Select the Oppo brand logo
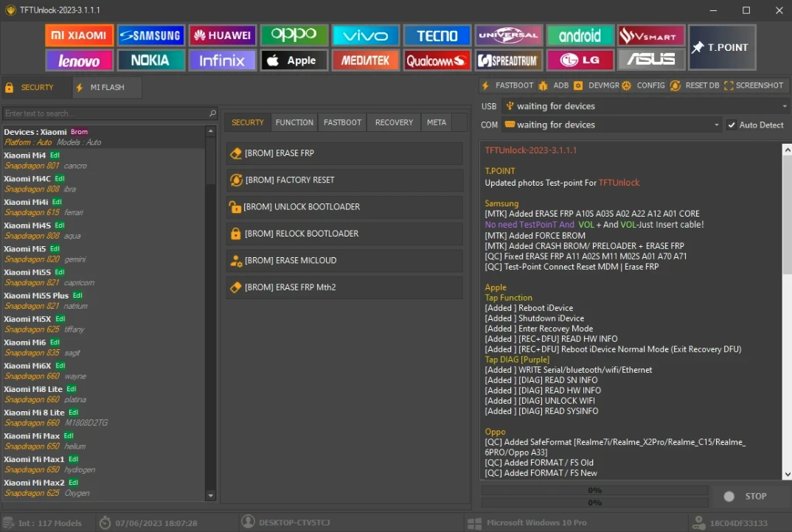Image resolution: width=792 pixels, height=532 pixels. (x=294, y=35)
